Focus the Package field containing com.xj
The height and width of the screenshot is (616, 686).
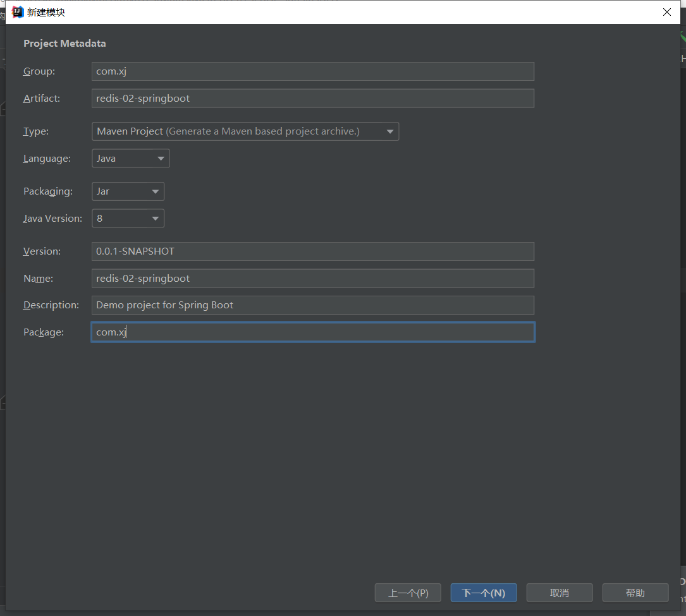[x=312, y=332]
